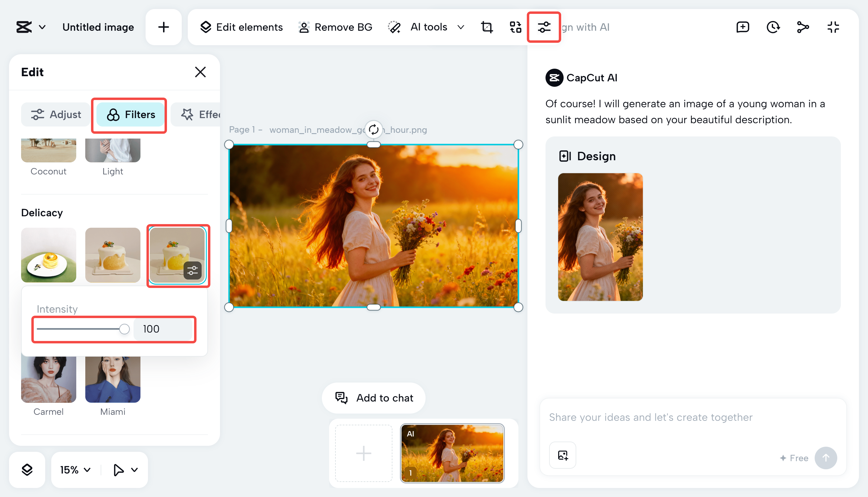The height and width of the screenshot is (497, 868).
Task: Click the Add to chat button
Action: pyautogui.click(x=373, y=398)
